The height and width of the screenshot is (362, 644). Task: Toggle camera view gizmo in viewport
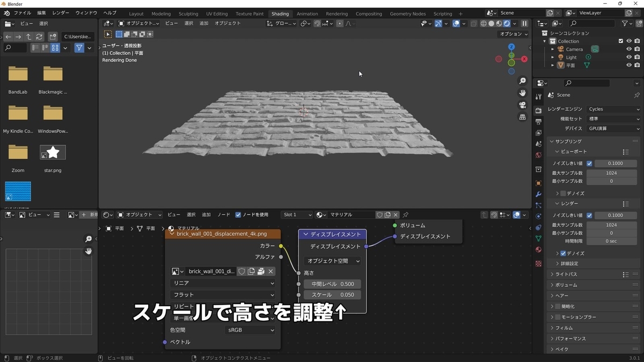click(522, 105)
